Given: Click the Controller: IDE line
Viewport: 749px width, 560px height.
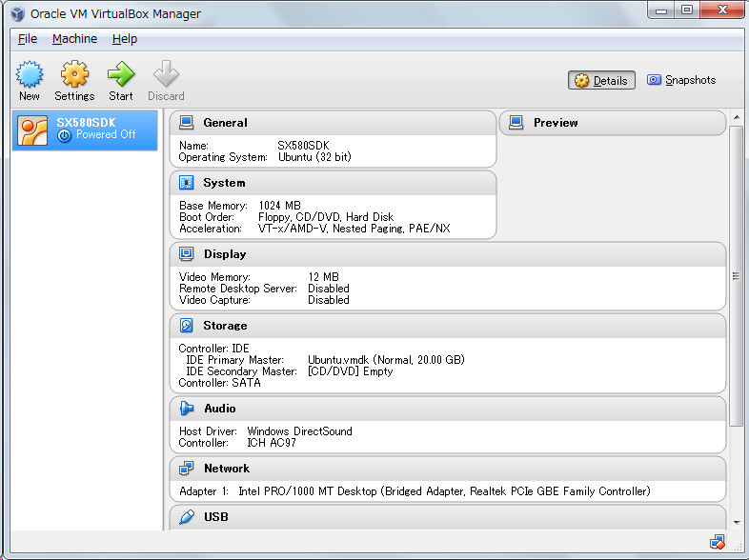Looking at the screenshot, I should click(x=213, y=348).
